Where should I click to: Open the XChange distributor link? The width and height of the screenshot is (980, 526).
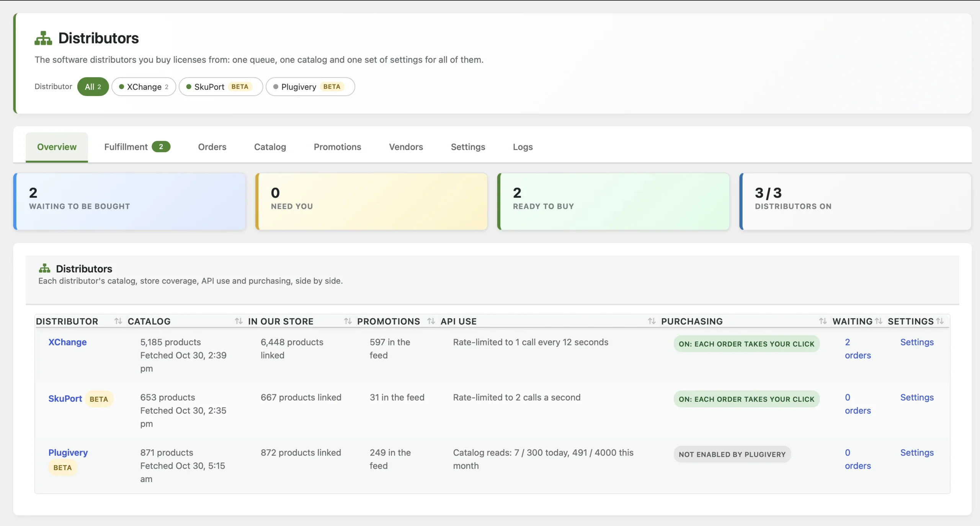tap(67, 342)
